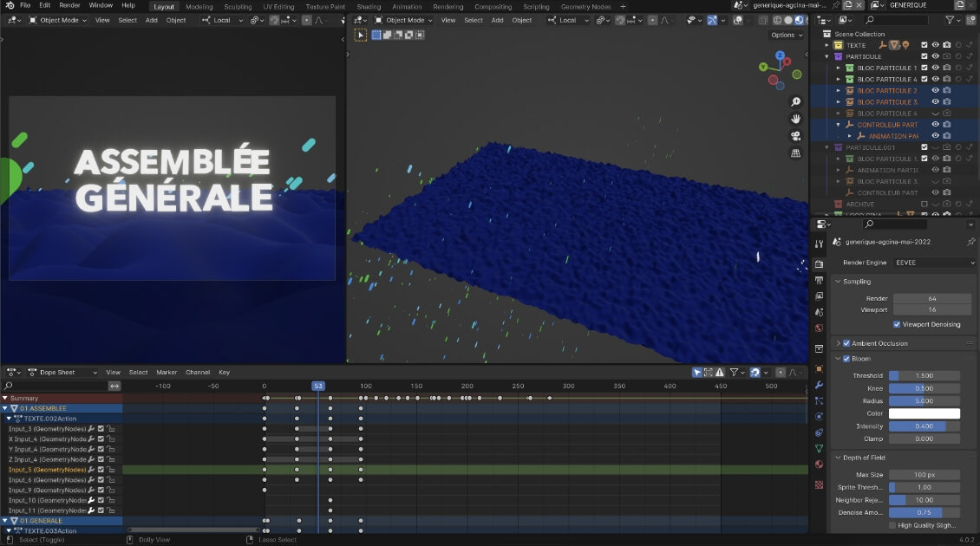Image resolution: width=980 pixels, height=546 pixels.
Task: Toggle lock on Input_3 channel
Action: 111,429
